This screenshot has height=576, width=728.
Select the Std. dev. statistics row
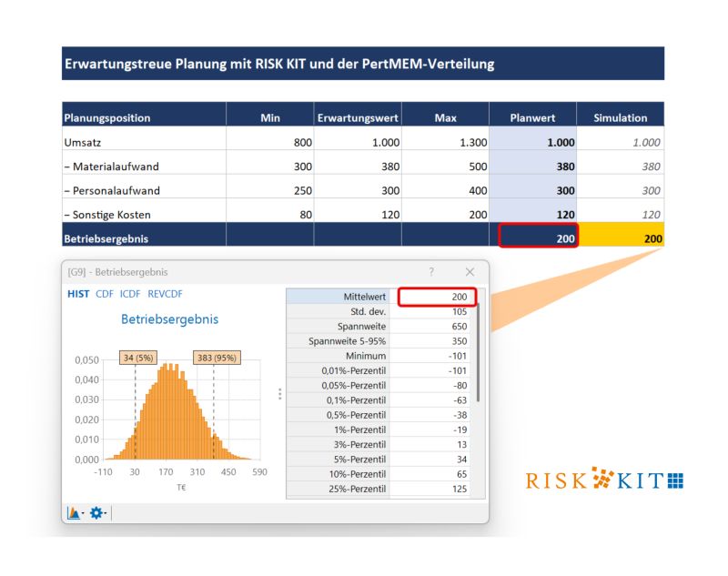pyautogui.click(x=380, y=311)
